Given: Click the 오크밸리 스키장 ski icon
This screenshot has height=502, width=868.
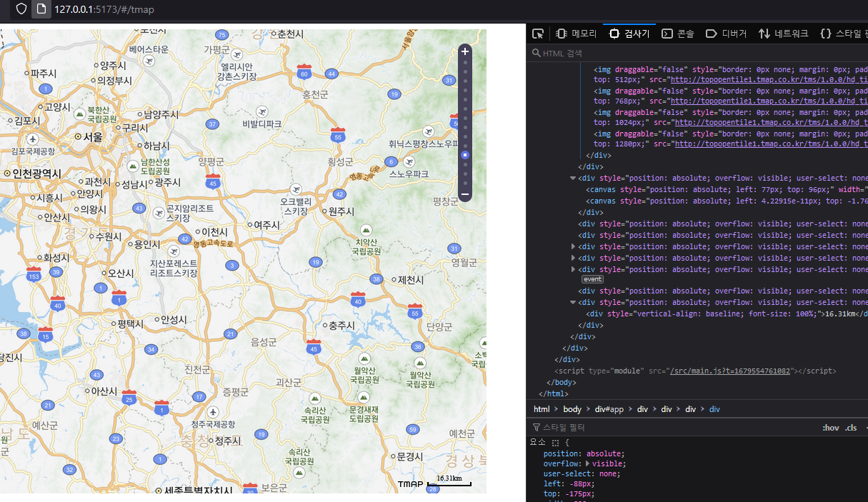Looking at the screenshot, I should (x=296, y=190).
